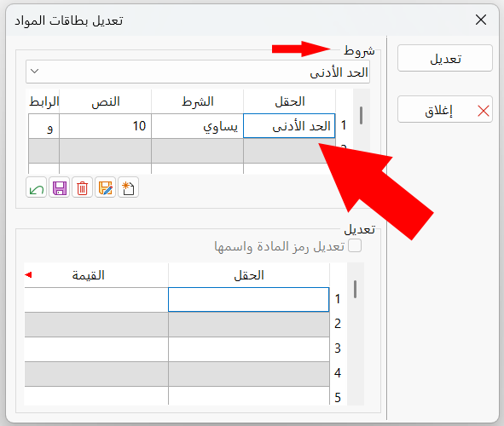Click the النص column header

coord(106,101)
